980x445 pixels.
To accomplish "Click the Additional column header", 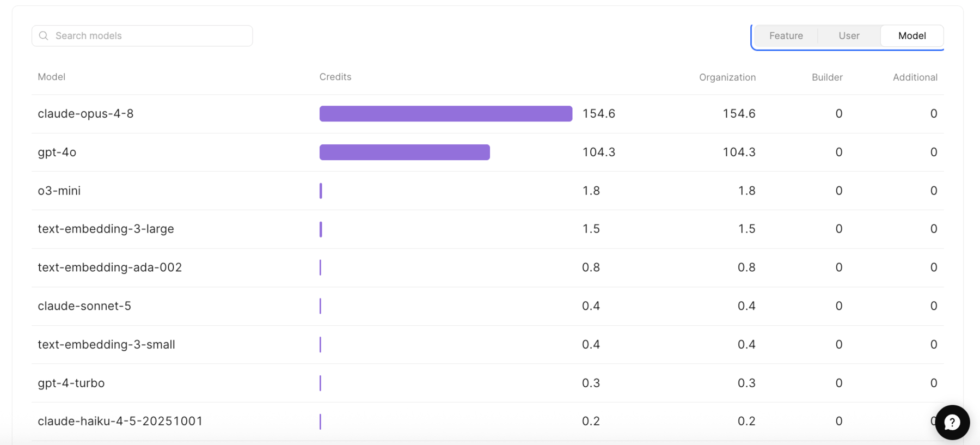I will [915, 77].
